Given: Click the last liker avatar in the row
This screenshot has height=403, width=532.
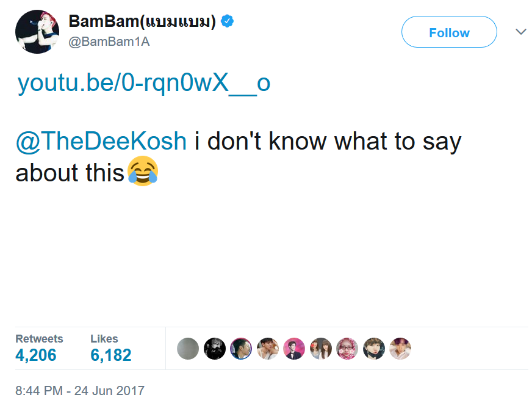Looking at the screenshot, I should tap(400, 349).
